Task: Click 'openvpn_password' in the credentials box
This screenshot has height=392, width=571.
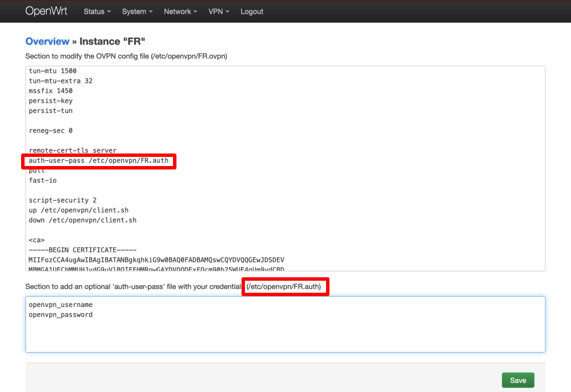Action: (61, 315)
